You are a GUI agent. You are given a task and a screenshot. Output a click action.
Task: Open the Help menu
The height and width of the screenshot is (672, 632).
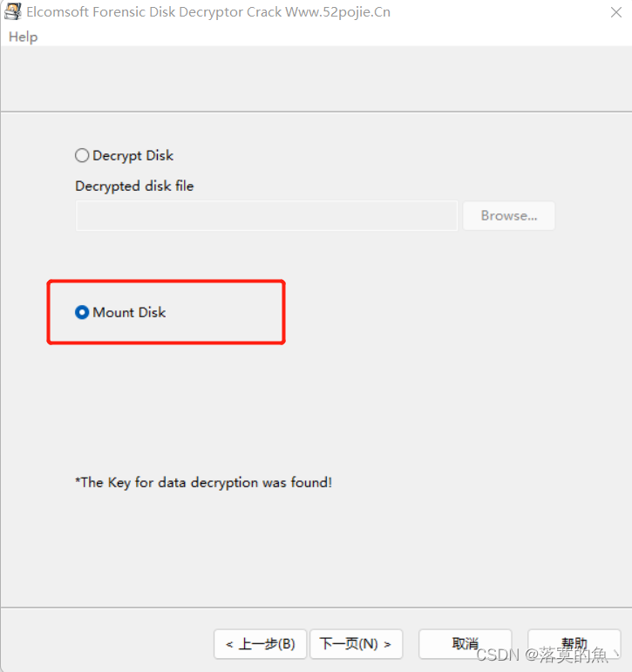[x=24, y=37]
